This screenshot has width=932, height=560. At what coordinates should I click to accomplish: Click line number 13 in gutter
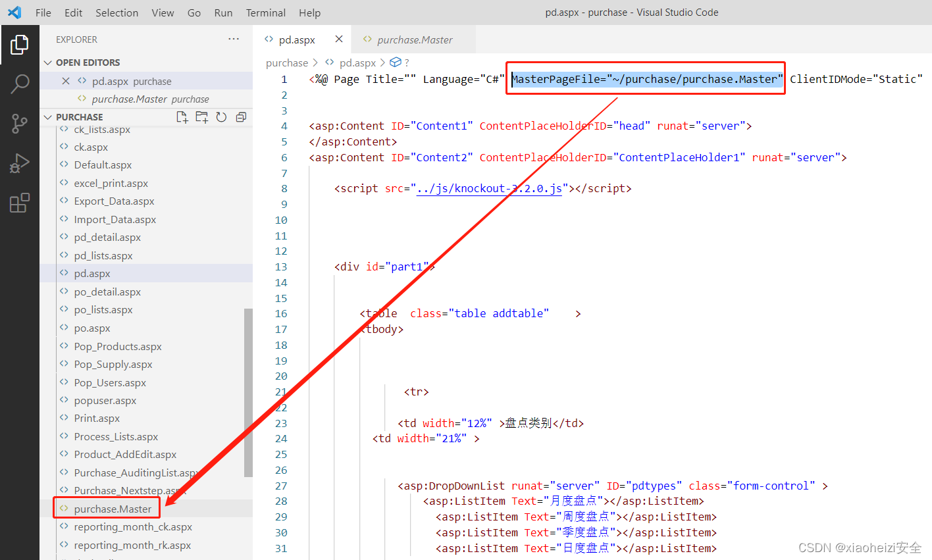click(281, 267)
